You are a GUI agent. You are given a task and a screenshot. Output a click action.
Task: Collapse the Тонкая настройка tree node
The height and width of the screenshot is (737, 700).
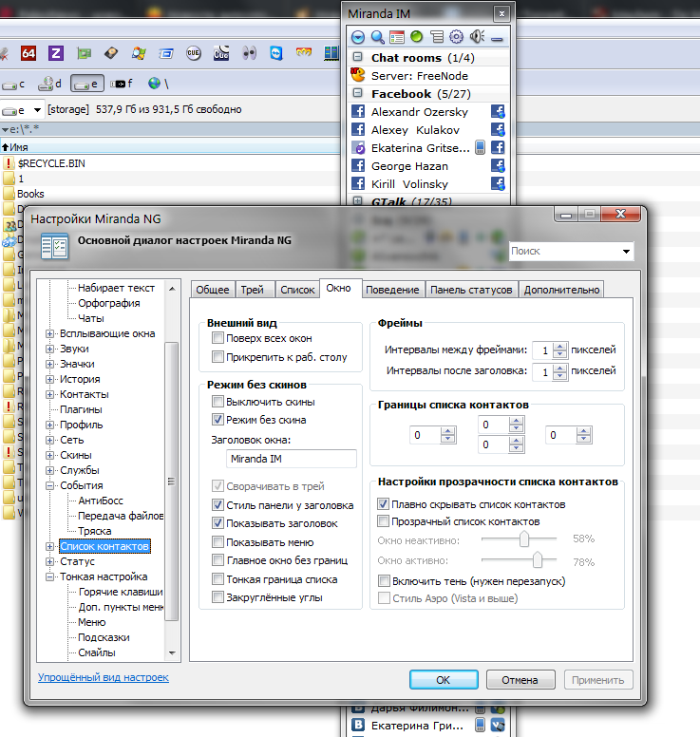(49, 576)
